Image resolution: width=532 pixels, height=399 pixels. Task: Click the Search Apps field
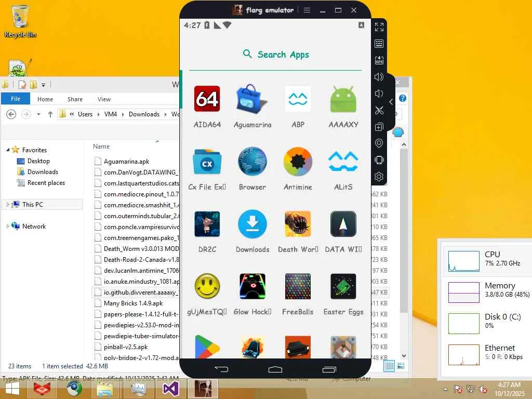pyautogui.click(x=275, y=55)
